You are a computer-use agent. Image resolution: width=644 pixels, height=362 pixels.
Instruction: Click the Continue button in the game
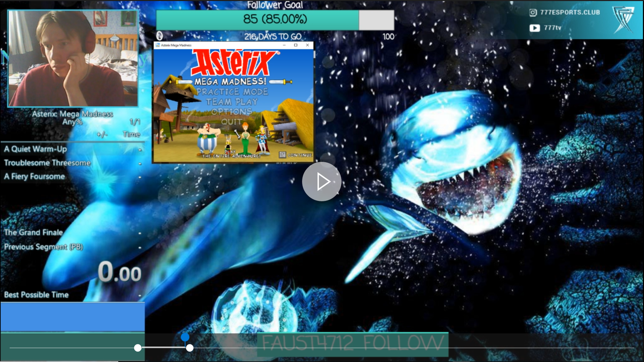point(296,155)
